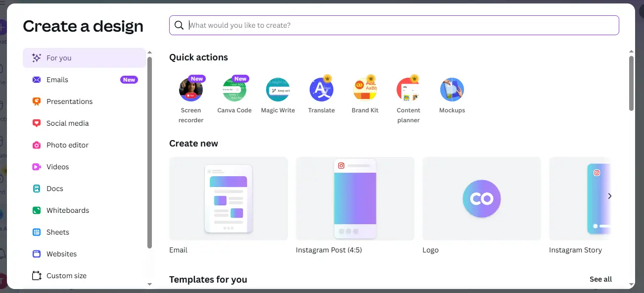The image size is (644, 293).
Task: Open Brand Kit quick action
Action: click(x=365, y=90)
